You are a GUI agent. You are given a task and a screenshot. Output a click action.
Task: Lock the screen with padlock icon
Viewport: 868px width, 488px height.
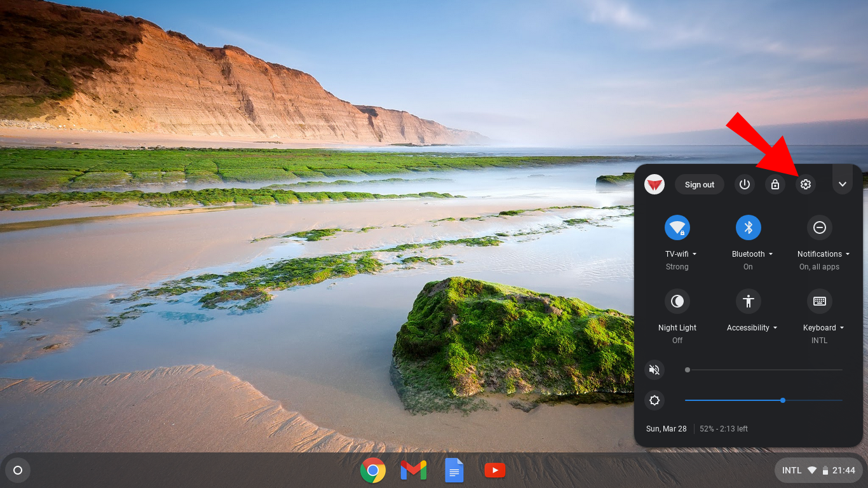click(x=775, y=184)
